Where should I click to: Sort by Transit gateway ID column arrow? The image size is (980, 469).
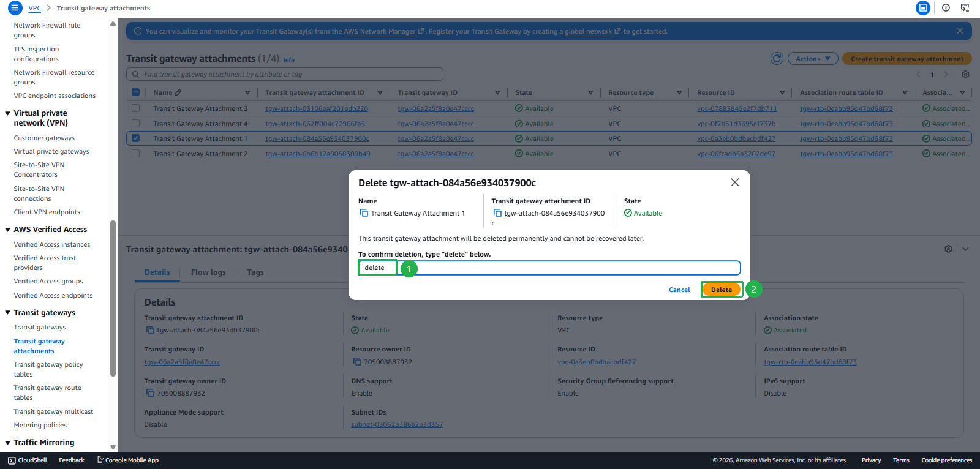(497, 93)
